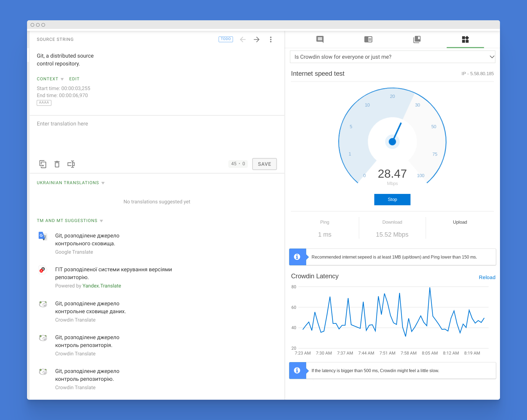Viewport: 527px width, 420px height.
Task: Click info icon on recommended speed notice
Action: pos(297,257)
